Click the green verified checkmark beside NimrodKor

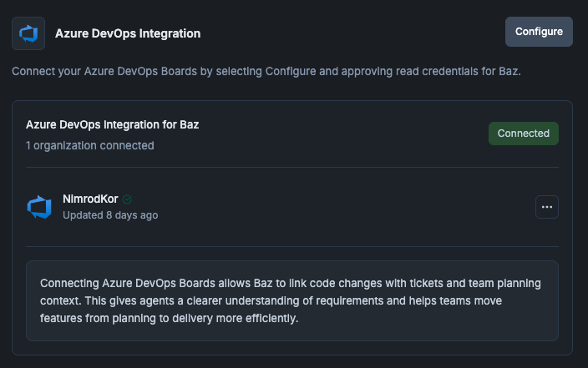coord(127,199)
